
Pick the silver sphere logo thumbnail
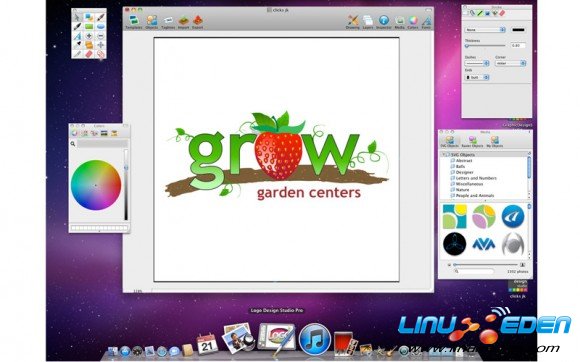[x=513, y=244]
